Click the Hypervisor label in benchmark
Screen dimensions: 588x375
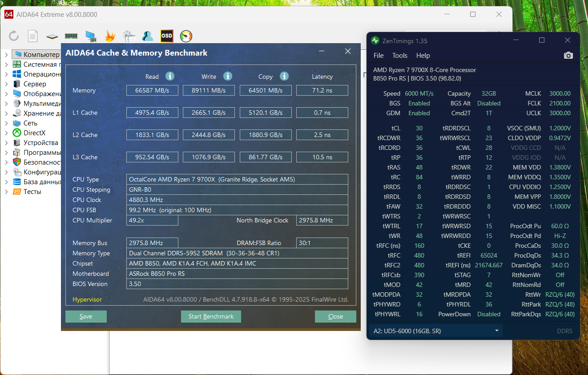[87, 299]
